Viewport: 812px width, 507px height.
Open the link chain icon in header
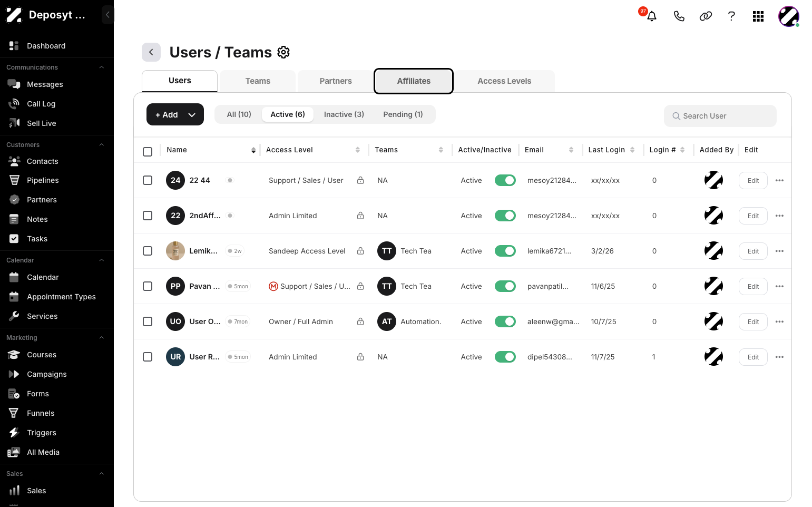(706, 16)
